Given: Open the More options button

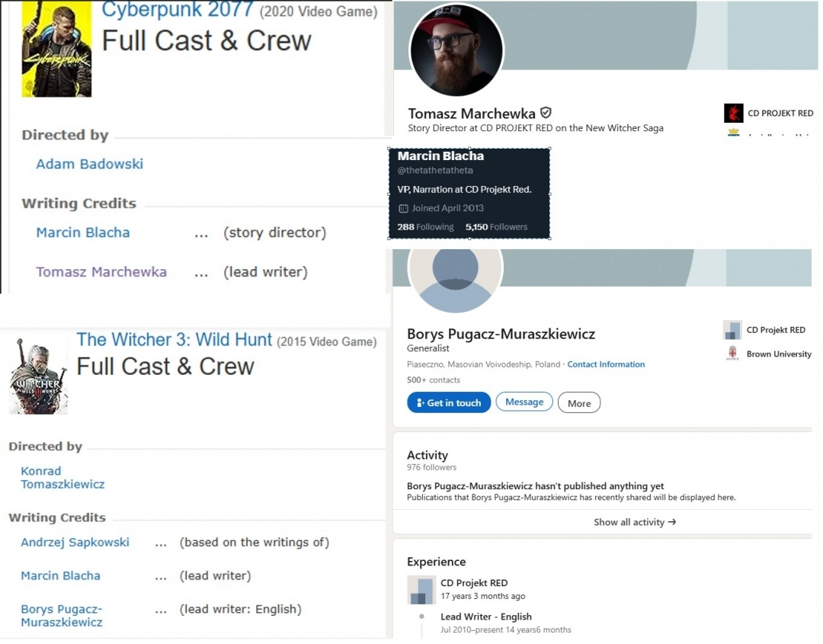Looking at the screenshot, I should pos(579,403).
